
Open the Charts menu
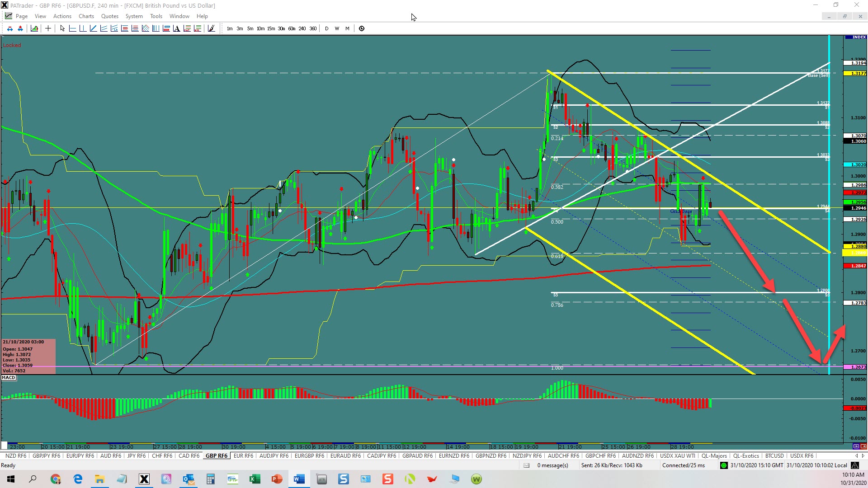click(x=86, y=16)
